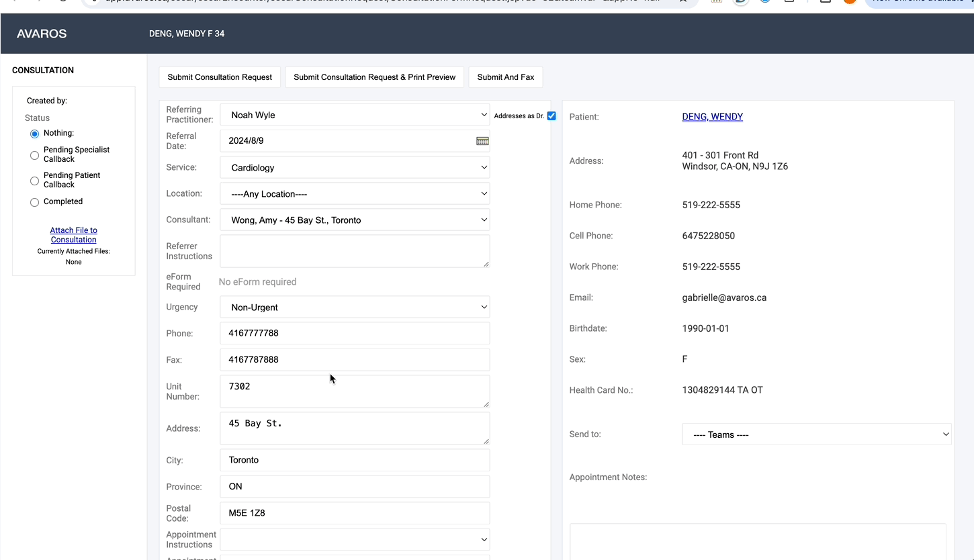Select Pending Specialist Callback status
Screen dimensions: 974x560
[x=34, y=155]
